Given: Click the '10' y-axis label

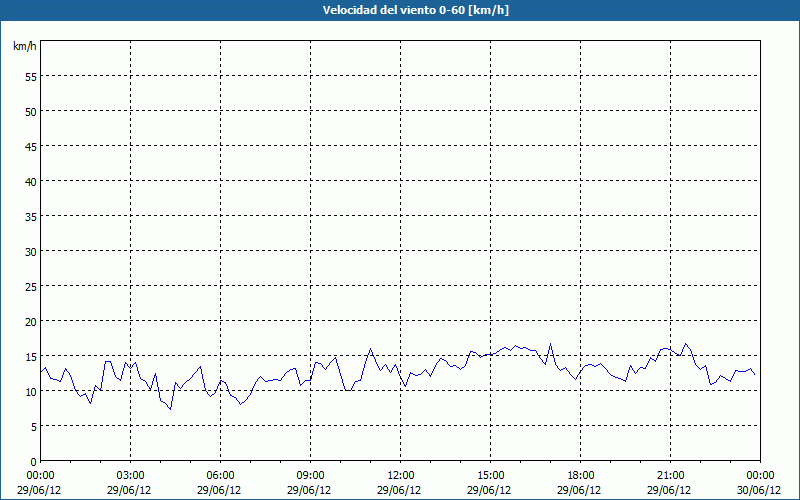Looking at the screenshot, I should pyautogui.click(x=31, y=392).
